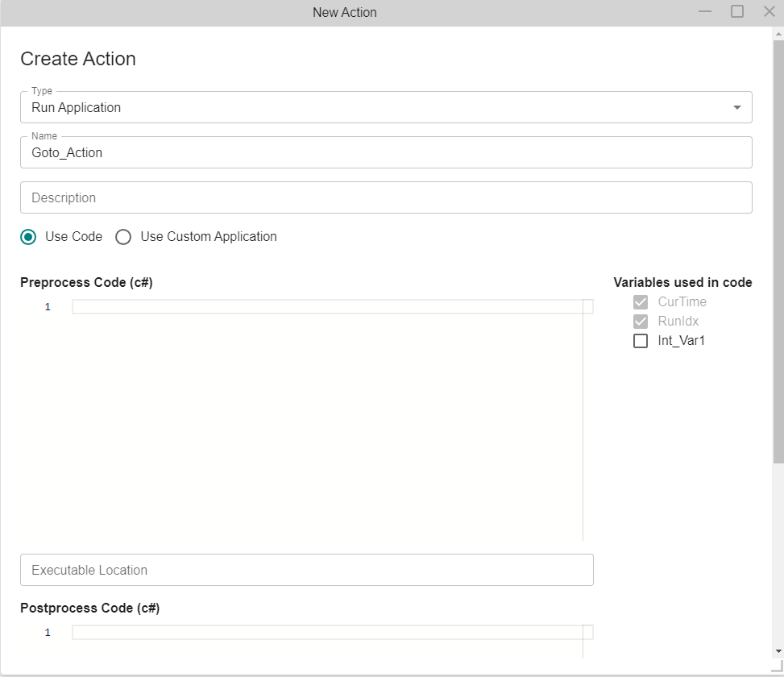The height and width of the screenshot is (677, 784).
Task: Click the scrollbar down arrow
Action: (778, 651)
